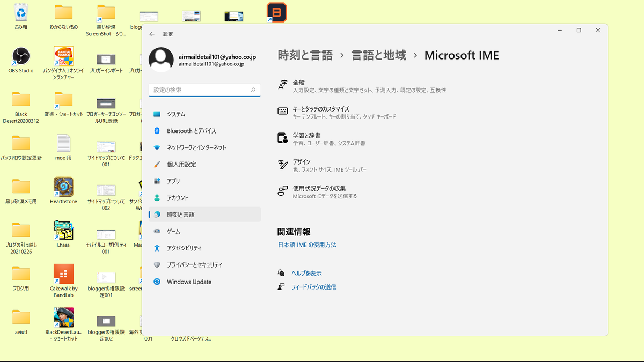Open 個人用設定 in the sidebar
The width and height of the screenshot is (644, 362).
pos(204,164)
